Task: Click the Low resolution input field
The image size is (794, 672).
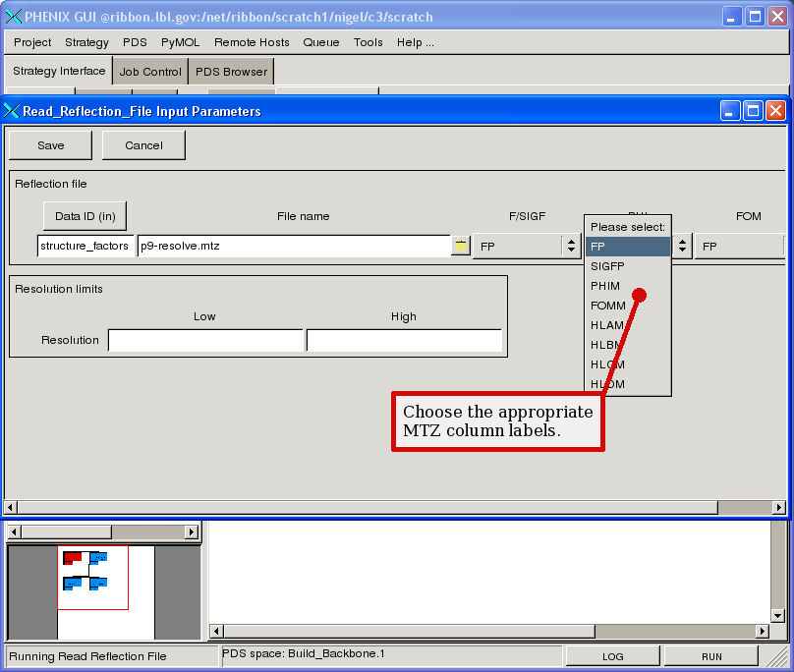Action: (x=205, y=340)
